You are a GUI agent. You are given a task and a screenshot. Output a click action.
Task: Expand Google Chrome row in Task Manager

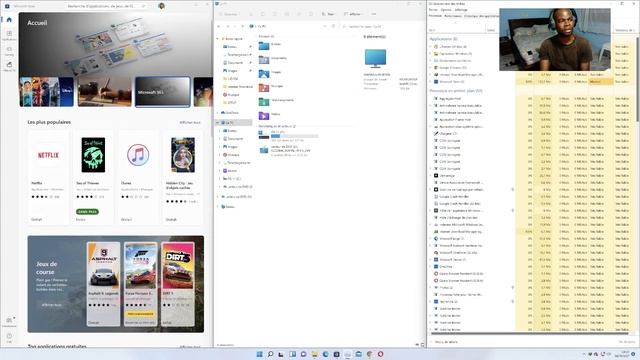click(x=431, y=68)
